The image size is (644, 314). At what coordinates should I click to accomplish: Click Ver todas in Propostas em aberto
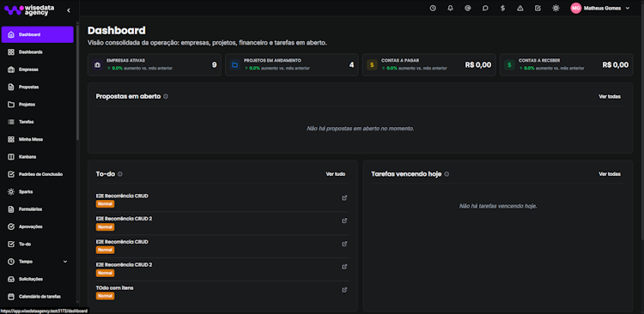coord(610,96)
